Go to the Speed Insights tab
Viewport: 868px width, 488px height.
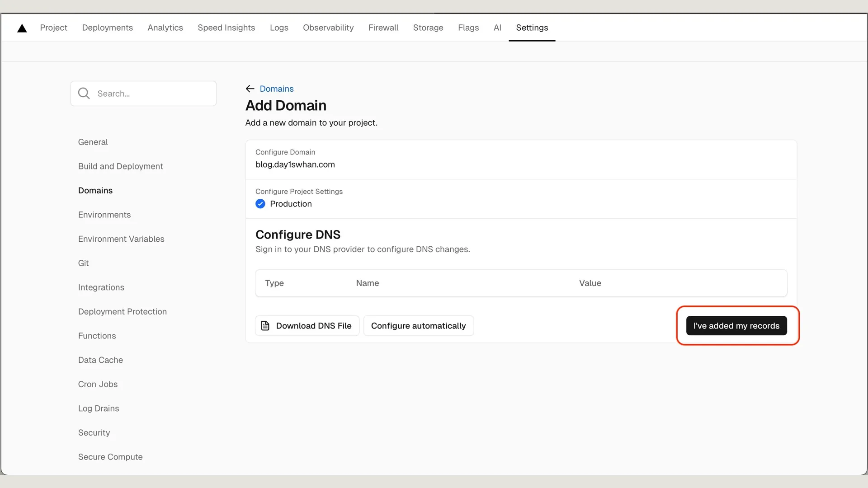click(226, 28)
